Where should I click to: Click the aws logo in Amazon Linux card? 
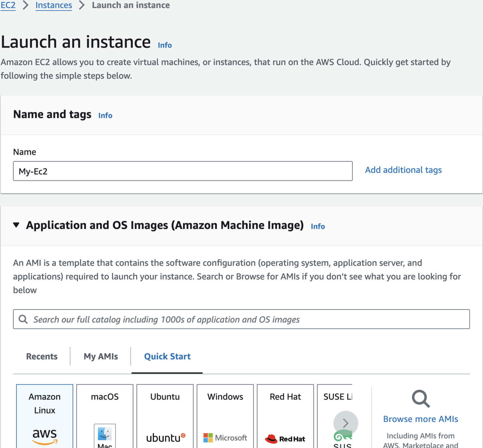[45, 436]
